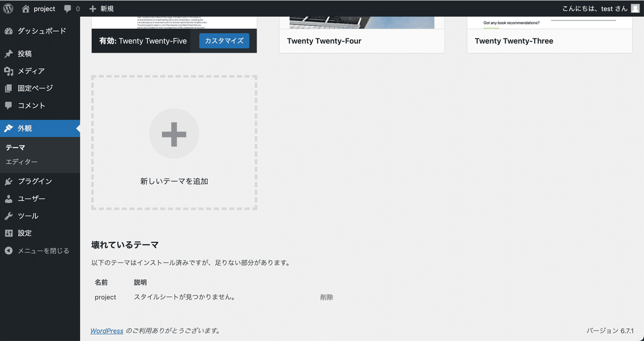Click the コメント speech bubble icon
This screenshot has width=644, height=341.
click(9, 105)
